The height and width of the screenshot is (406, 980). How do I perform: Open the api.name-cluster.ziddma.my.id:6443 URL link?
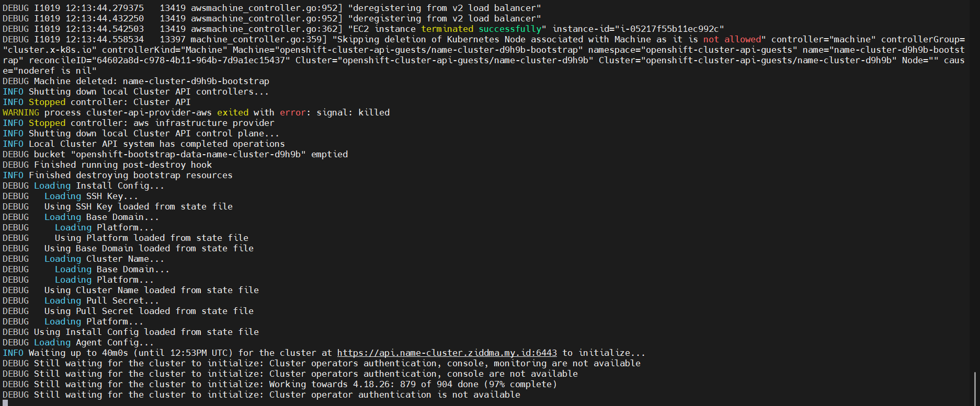pyautogui.click(x=447, y=353)
